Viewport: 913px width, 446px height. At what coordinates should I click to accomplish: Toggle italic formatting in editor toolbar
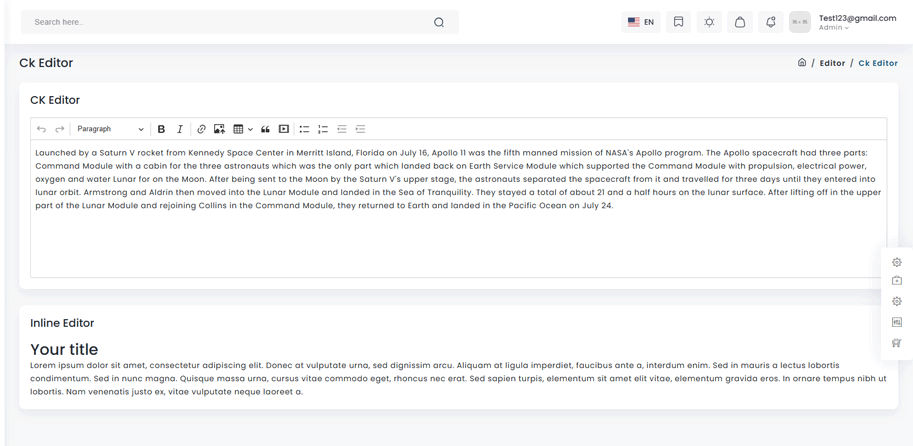tap(180, 129)
